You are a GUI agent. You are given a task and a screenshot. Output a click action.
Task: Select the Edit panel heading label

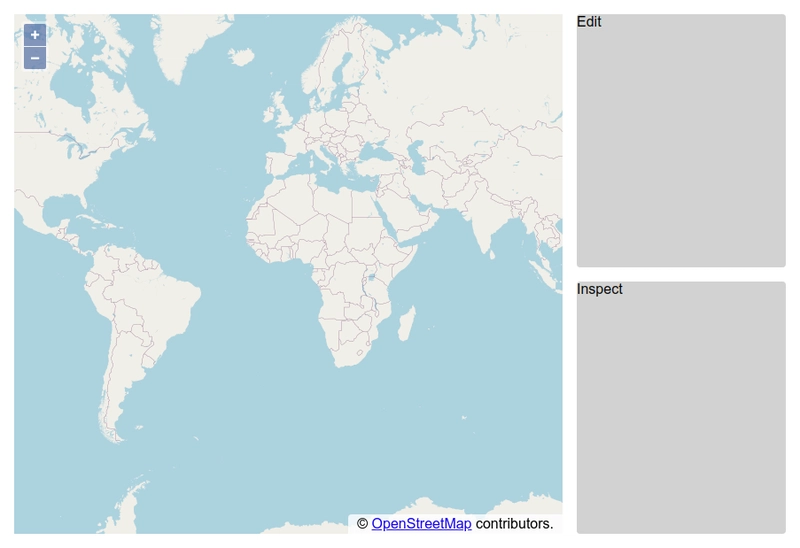pos(589,22)
